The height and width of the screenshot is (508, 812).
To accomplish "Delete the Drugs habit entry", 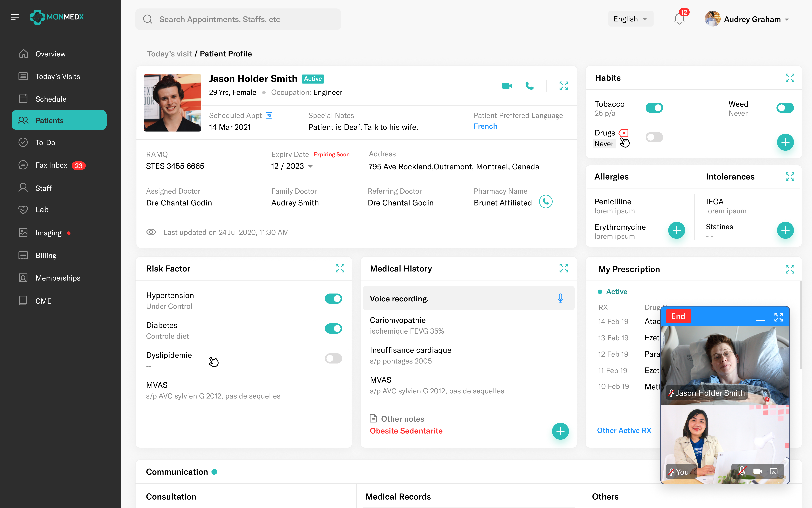I will pyautogui.click(x=623, y=133).
